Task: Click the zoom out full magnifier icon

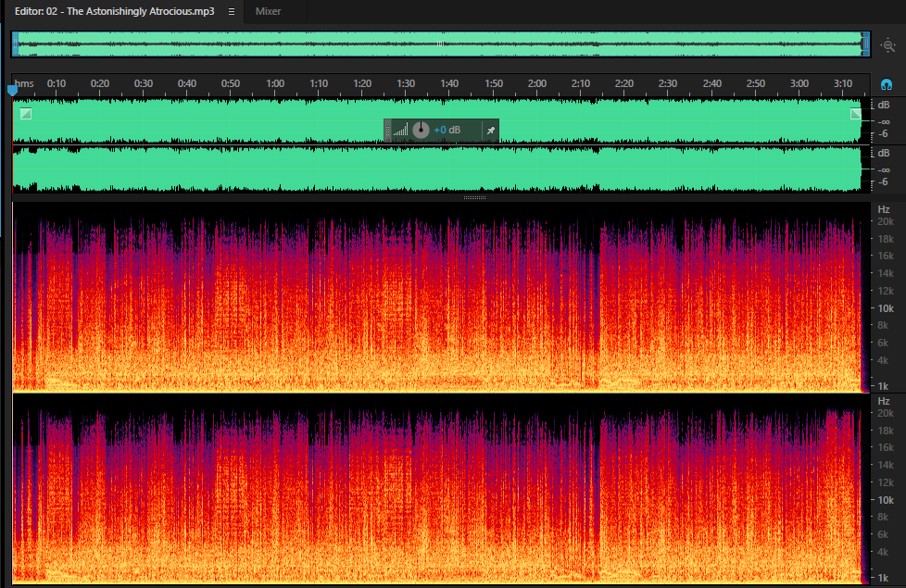Action: coord(888,45)
